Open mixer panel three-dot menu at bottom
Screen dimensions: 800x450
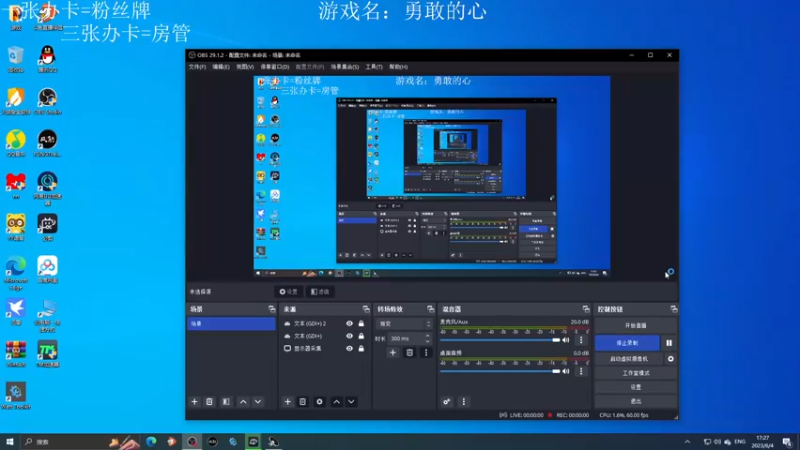(x=464, y=402)
